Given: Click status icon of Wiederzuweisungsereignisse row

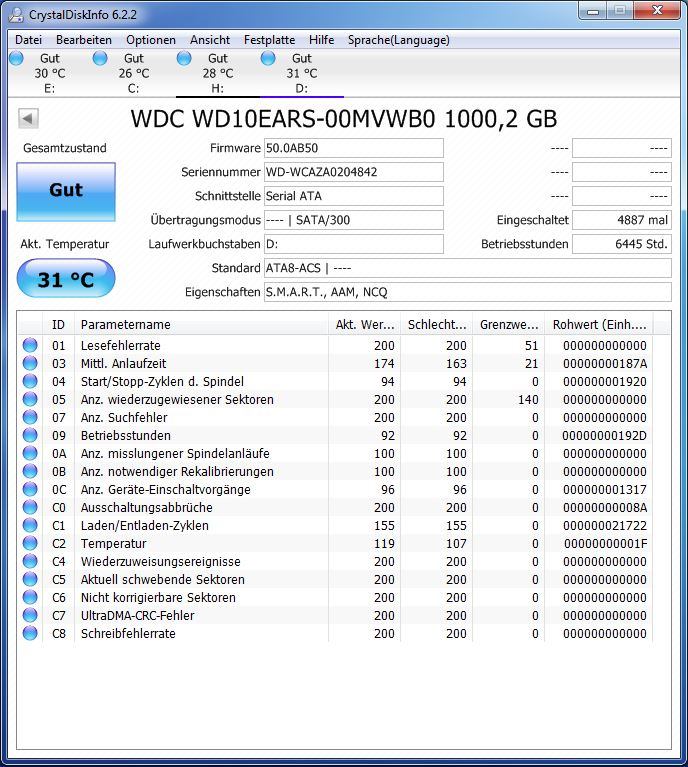Looking at the screenshot, I should click(x=30, y=561).
